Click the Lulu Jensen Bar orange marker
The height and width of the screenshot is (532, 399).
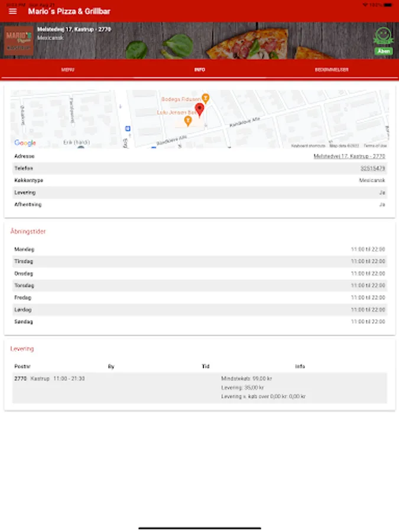187,121
